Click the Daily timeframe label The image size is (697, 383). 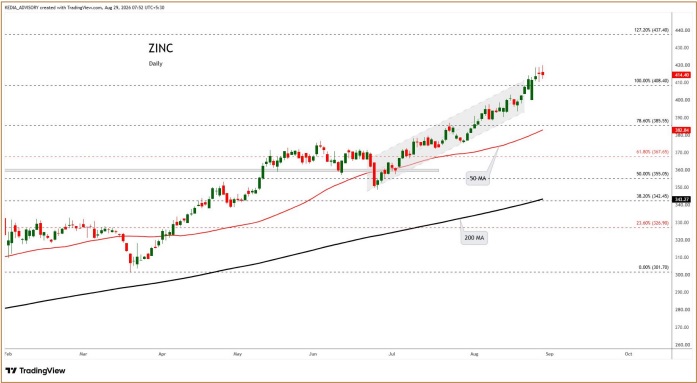coord(156,64)
